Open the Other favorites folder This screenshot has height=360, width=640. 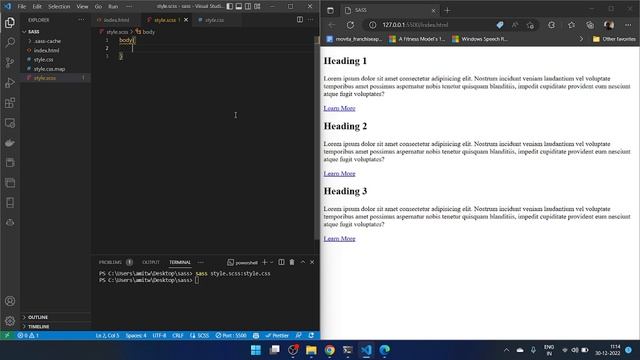click(x=614, y=39)
